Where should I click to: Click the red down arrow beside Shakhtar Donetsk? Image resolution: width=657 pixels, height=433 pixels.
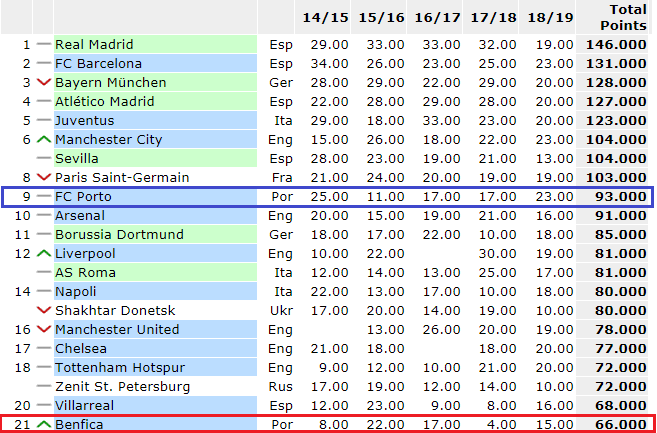tap(43, 310)
